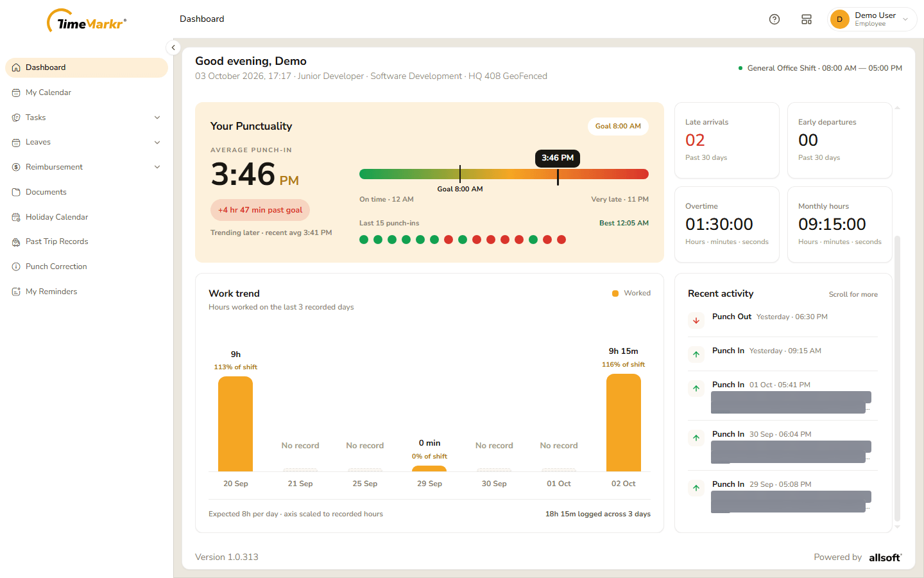Expand the Reimbursement submenu chevron

pyautogui.click(x=157, y=167)
